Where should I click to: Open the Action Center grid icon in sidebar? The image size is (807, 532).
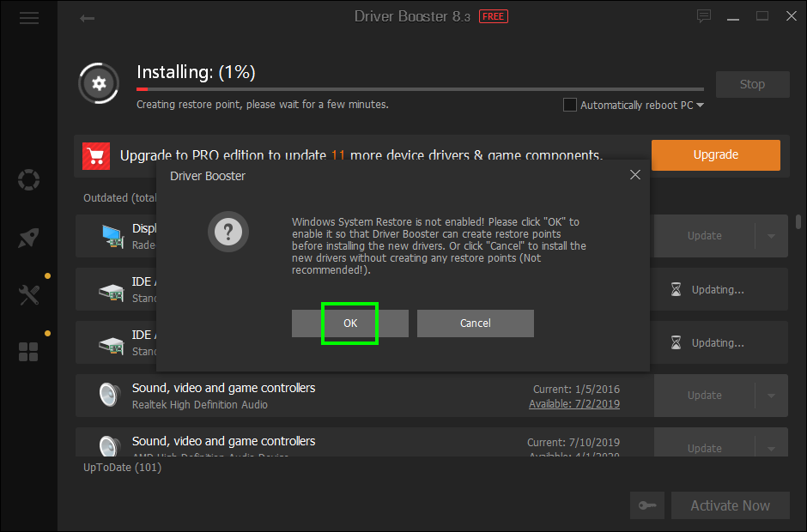coord(28,352)
